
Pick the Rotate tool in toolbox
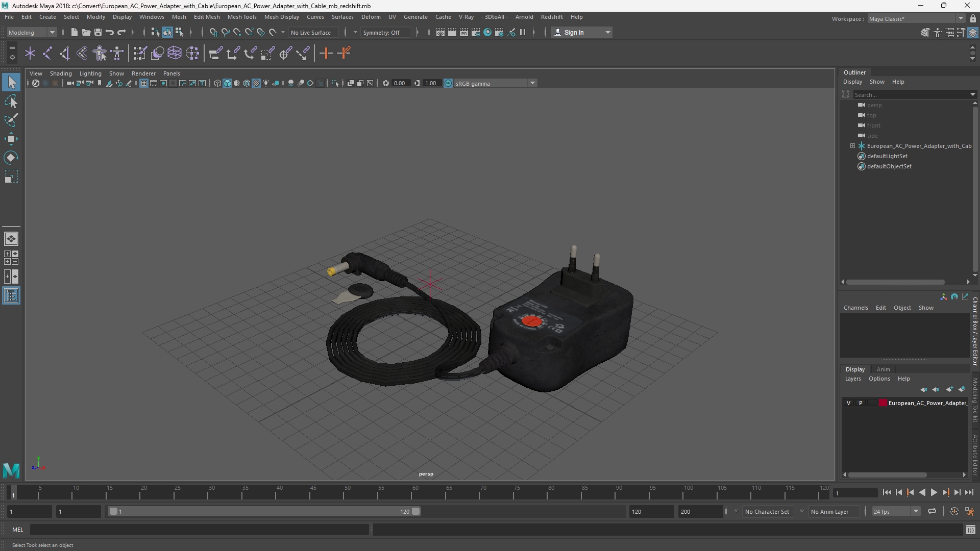11,158
